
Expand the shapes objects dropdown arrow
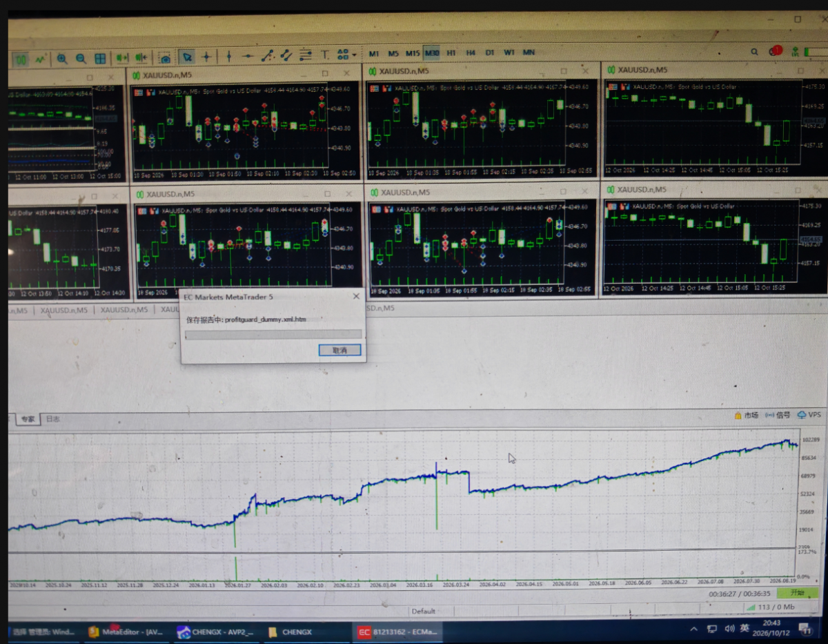click(x=354, y=55)
